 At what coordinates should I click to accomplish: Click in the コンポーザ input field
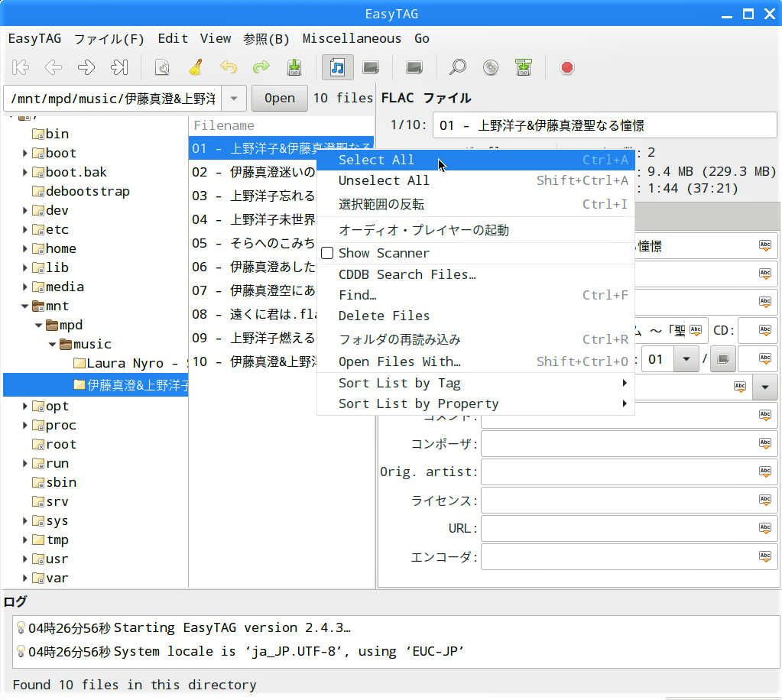[629, 443]
